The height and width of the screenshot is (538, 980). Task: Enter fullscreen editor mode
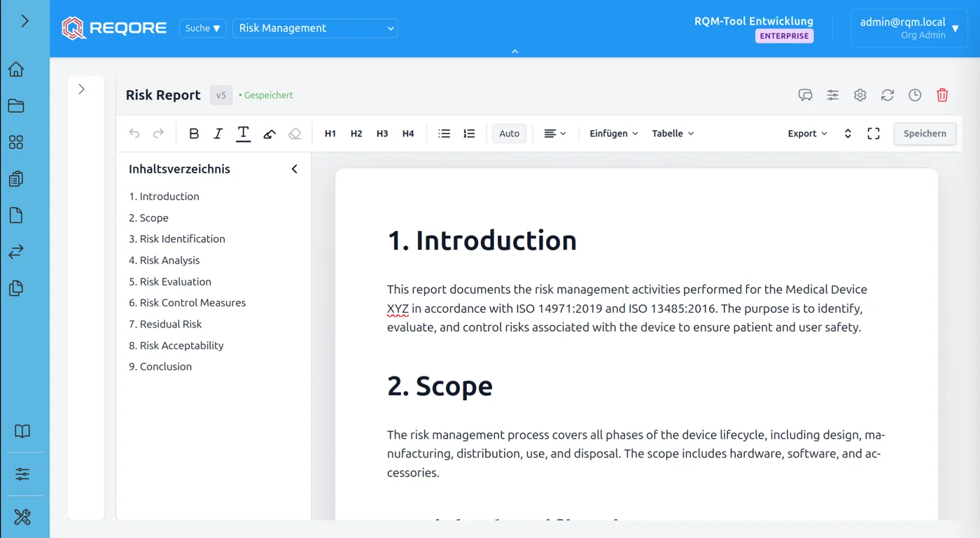(874, 134)
